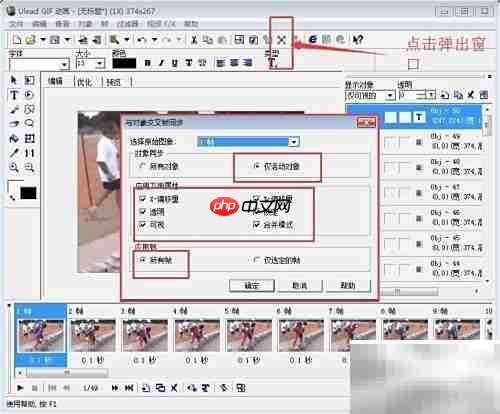Toggle Underline text formatting
500x414 pixels.
click(x=175, y=63)
